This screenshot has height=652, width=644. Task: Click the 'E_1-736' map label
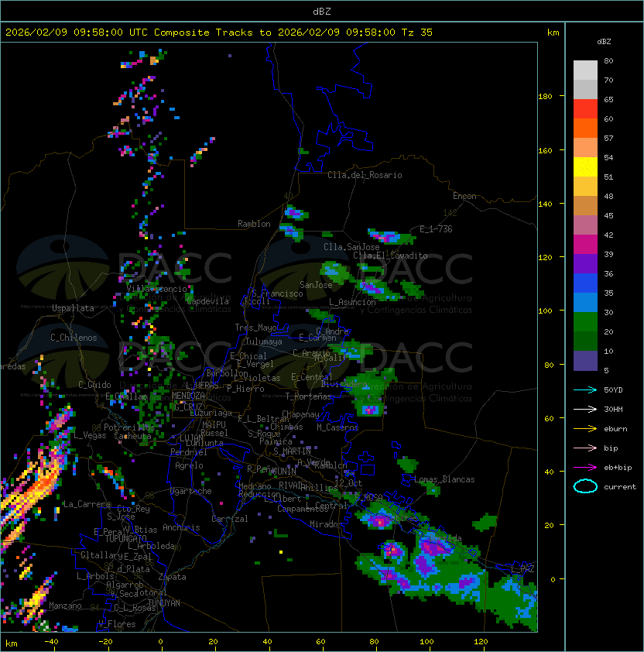436,229
